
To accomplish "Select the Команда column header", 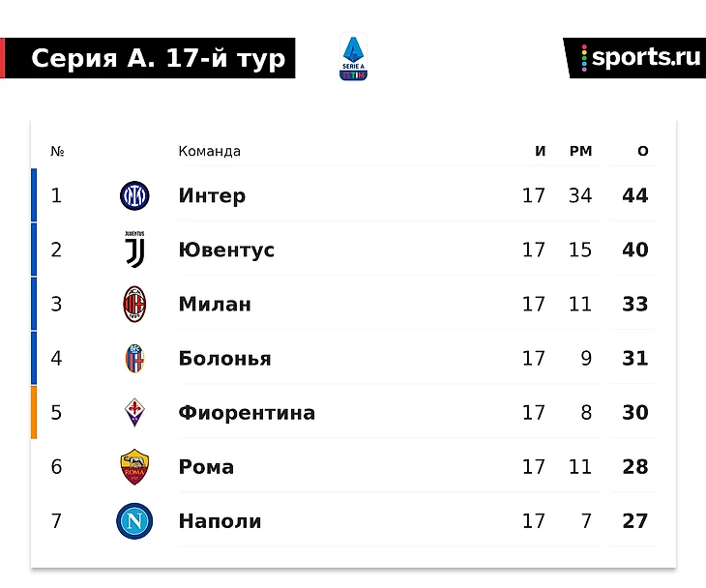I will 209,151.
